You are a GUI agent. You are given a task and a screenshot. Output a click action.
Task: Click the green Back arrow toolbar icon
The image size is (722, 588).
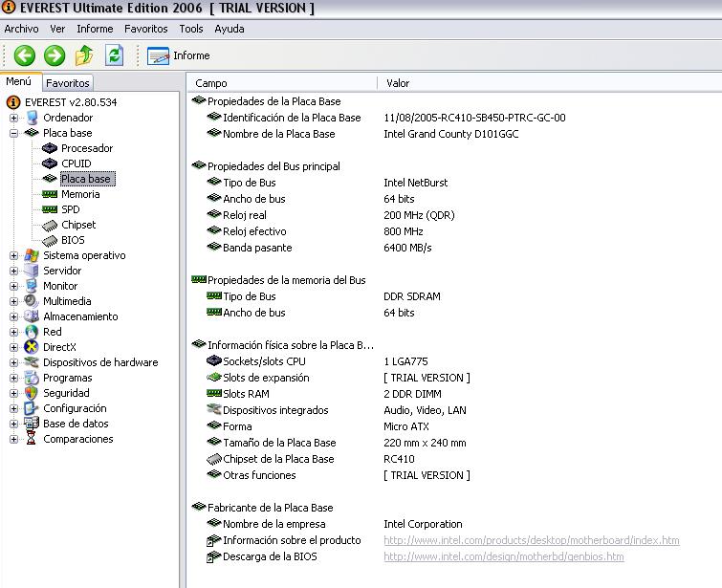point(25,55)
